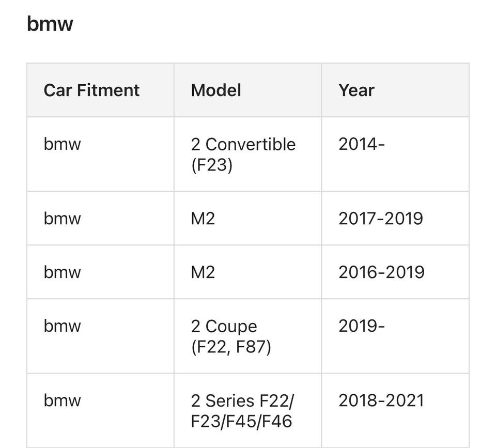Viewport: 496px width, 448px height.
Task: Select the 2 Series F22/F23/F45/F46 cell
Action: pos(242,411)
